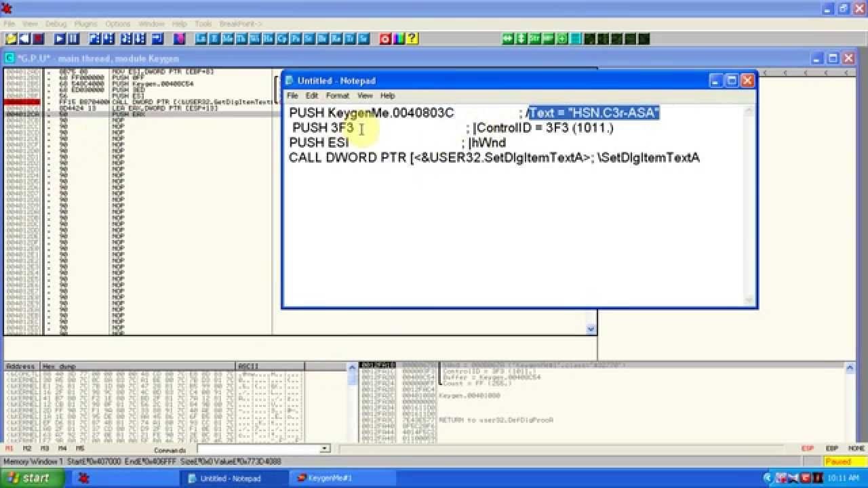This screenshot has width=868, height=488.
Task: Open the debugger View menu
Action: pos(29,24)
